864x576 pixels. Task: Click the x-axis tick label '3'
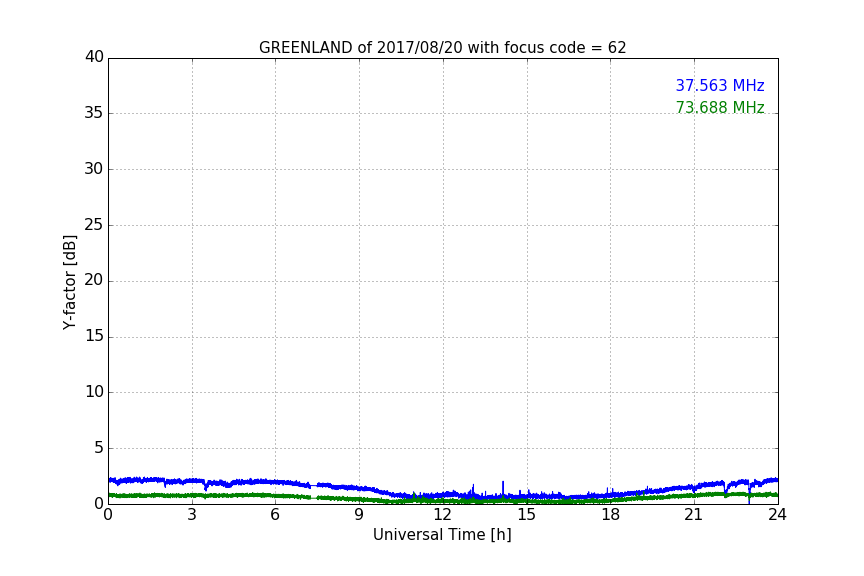point(192,515)
